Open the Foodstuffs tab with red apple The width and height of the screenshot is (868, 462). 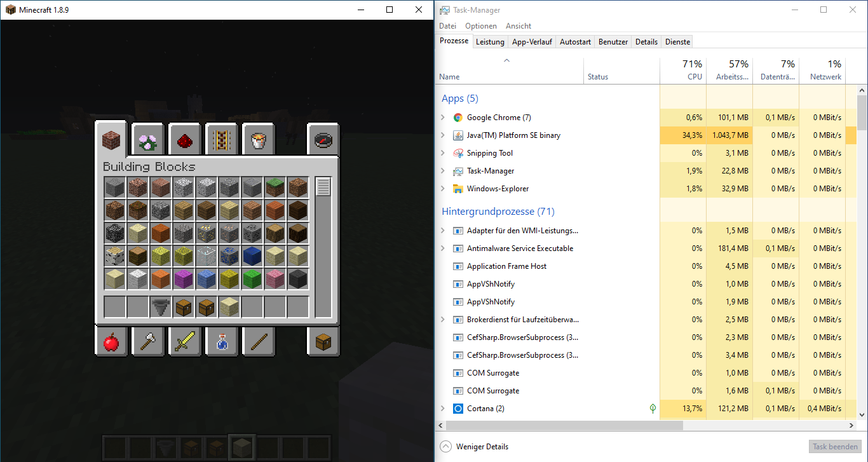point(111,343)
